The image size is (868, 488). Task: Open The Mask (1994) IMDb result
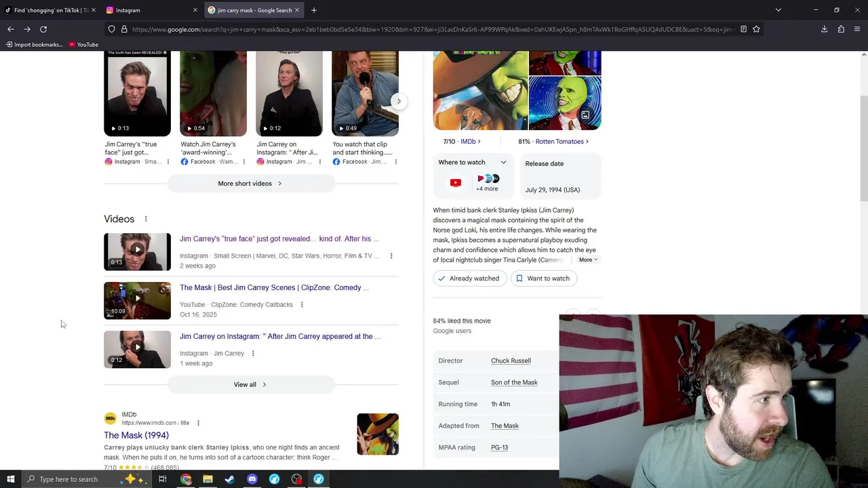(136, 435)
